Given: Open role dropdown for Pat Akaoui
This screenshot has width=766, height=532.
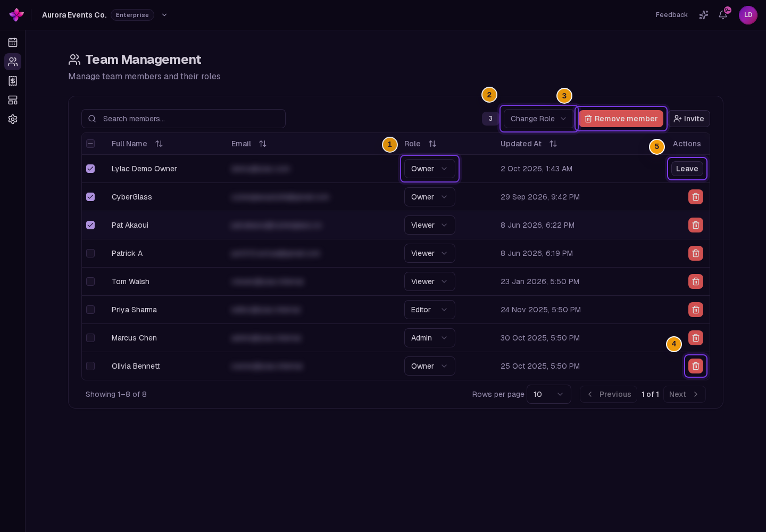Looking at the screenshot, I should 430,225.
